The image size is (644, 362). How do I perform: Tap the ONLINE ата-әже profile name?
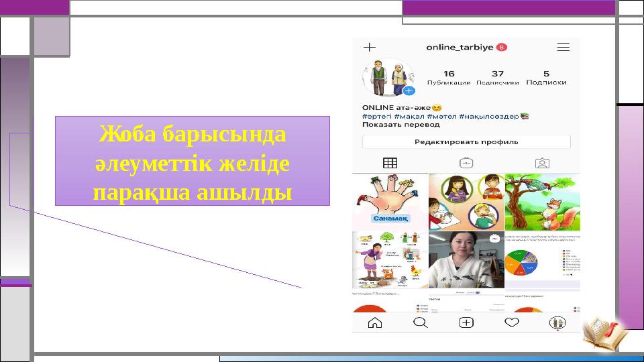[x=396, y=107]
